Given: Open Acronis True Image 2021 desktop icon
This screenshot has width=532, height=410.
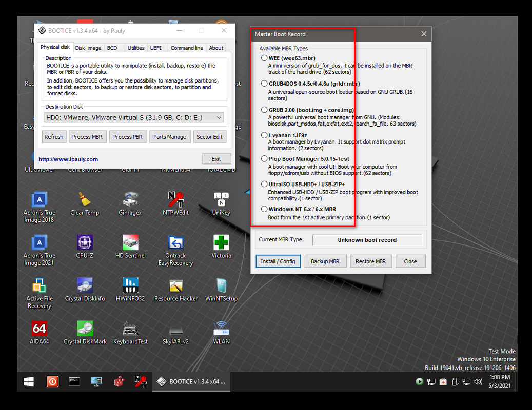Looking at the screenshot, I should click(40, 250).
